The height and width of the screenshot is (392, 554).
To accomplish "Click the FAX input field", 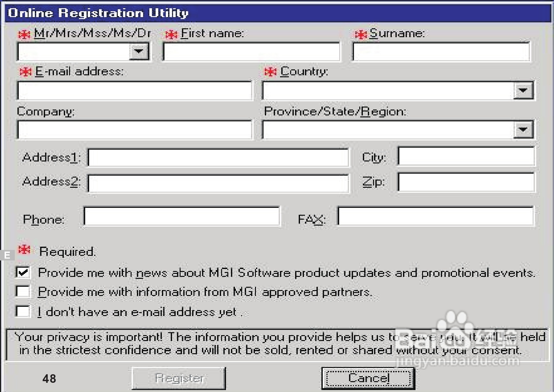I will (x=436, y=216).
